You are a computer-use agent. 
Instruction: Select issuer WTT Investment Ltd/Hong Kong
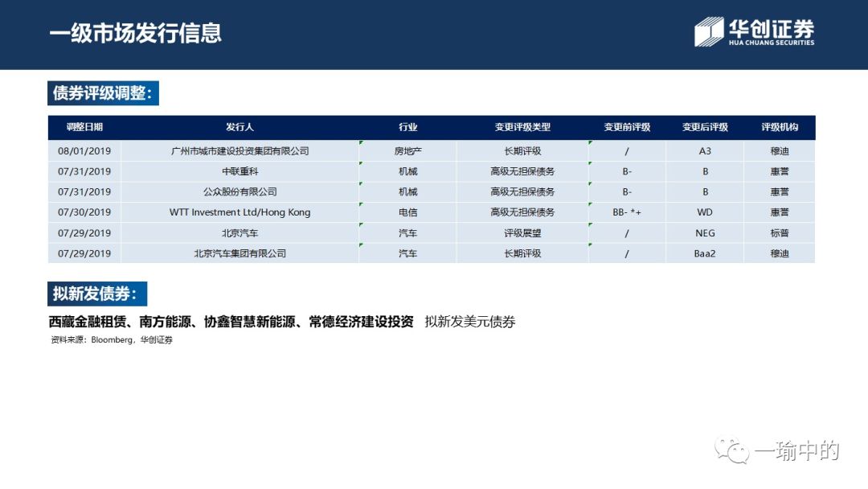240,212
